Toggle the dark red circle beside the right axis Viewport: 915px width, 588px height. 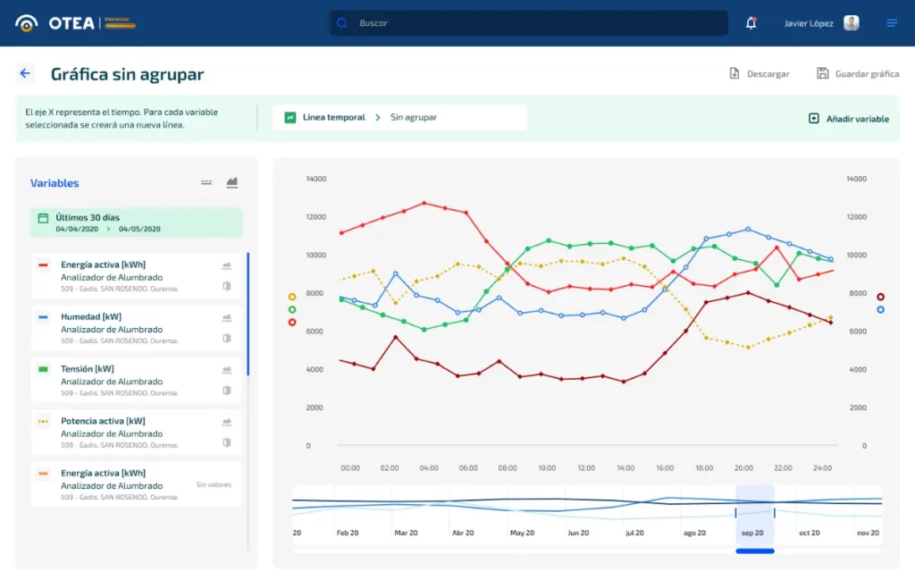tap(880, 297)
